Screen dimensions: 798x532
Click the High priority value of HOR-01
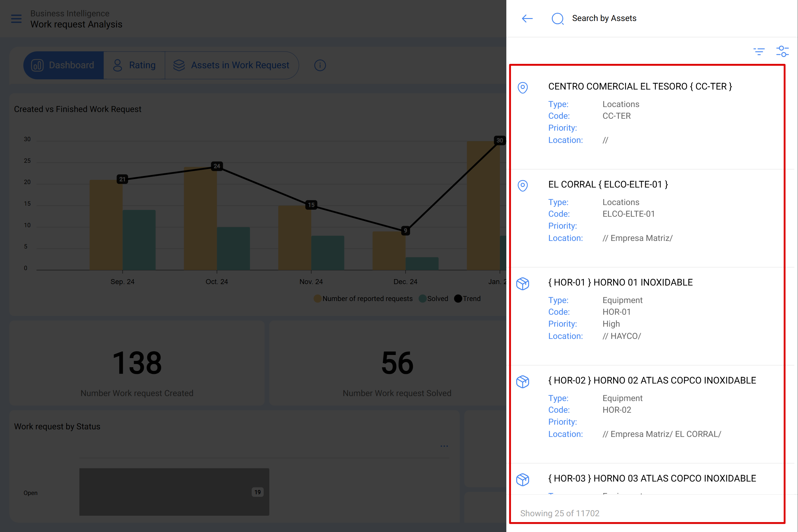pyautogui.click(x=611, y=324)
